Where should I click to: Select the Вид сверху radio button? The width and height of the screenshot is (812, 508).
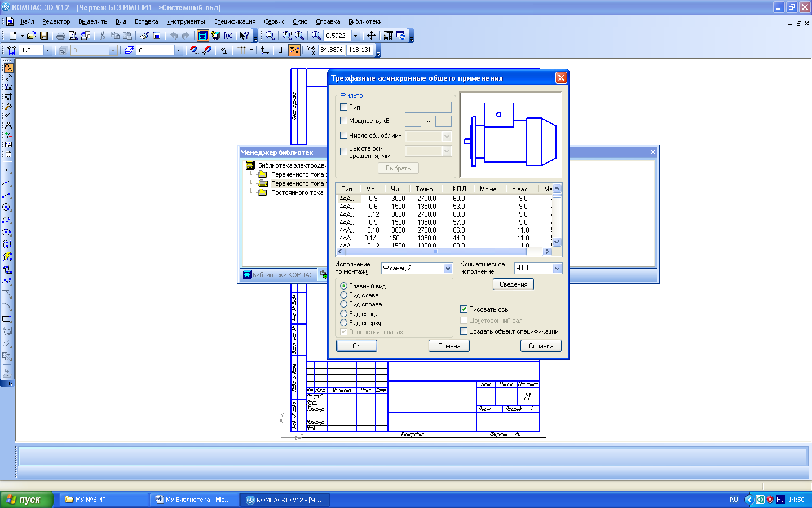click(x=343, y=323)
